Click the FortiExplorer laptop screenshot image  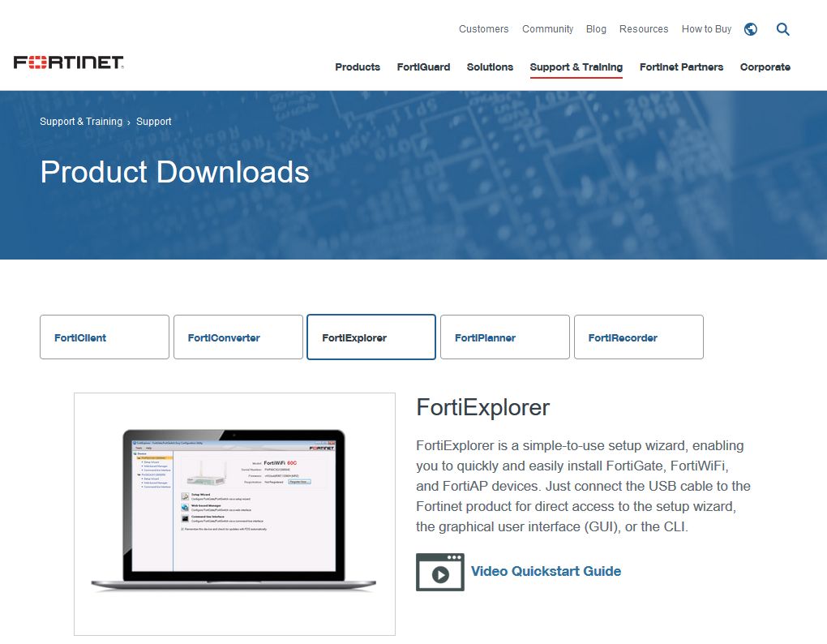234,514
